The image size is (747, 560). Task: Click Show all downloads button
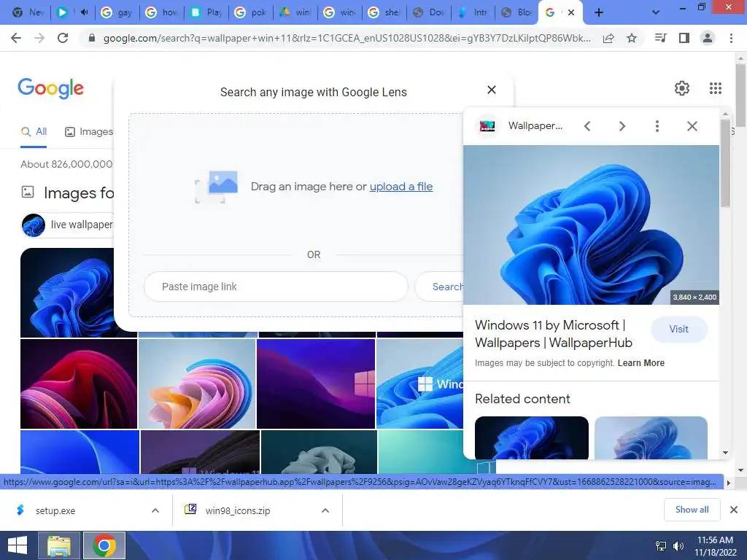click(692, 510)
